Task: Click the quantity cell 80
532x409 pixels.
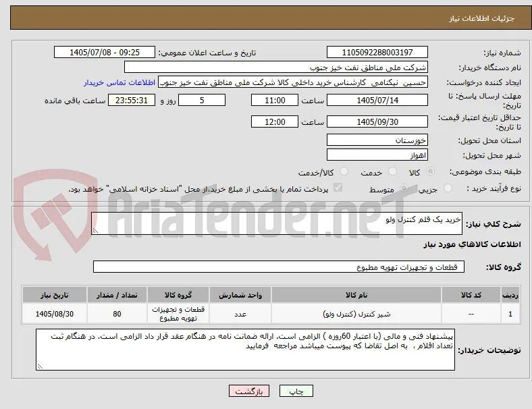Action: [x=117, y=314]
